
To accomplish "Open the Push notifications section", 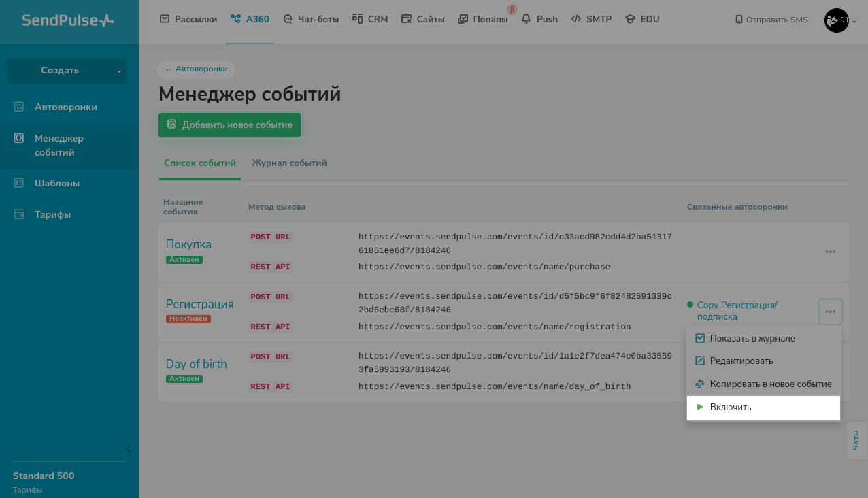I will pos(539,19).
